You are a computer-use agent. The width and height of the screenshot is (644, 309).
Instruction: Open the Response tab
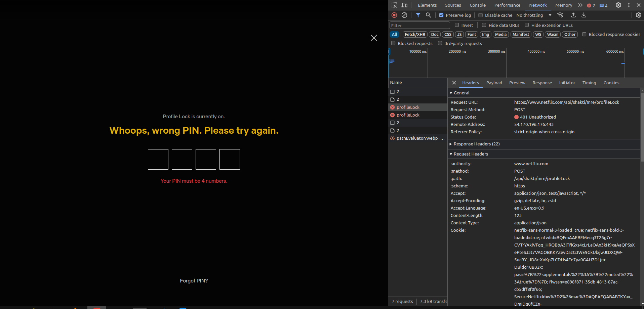click(x=542, y=83)
